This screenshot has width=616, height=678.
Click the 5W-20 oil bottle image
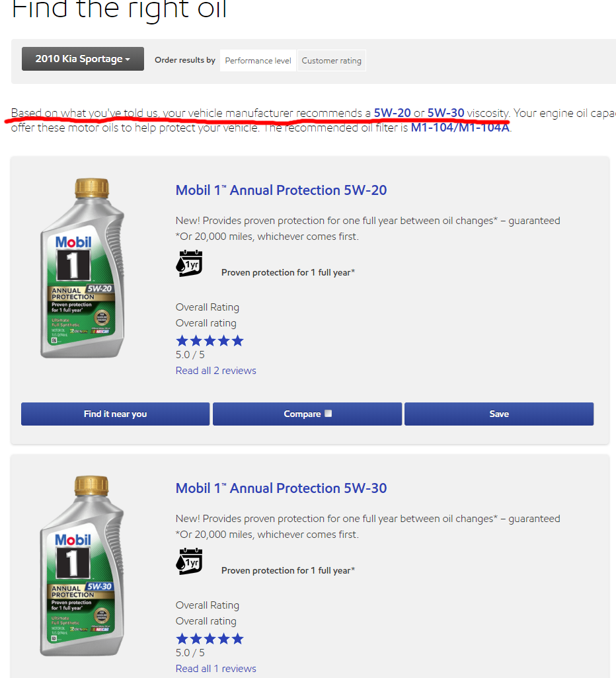(x=82, y=268)
